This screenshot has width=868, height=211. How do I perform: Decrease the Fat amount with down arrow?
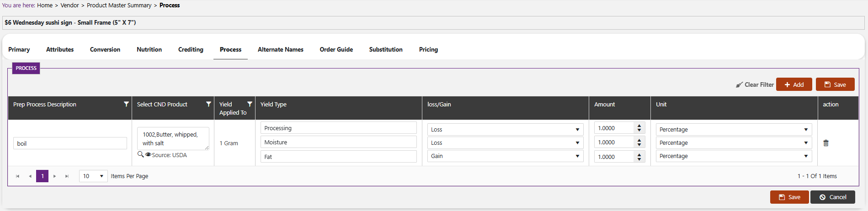[639, 159]
